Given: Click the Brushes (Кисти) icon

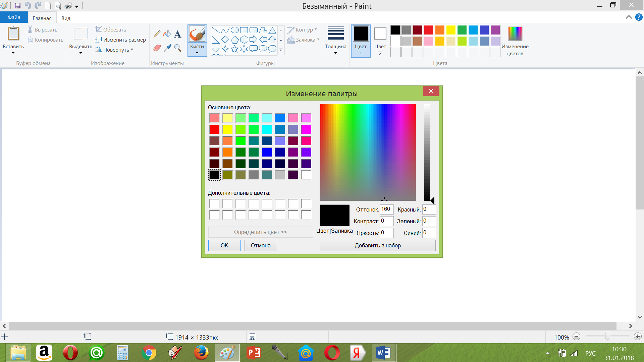Looking at the screenshot, I should tap(197, 34).
